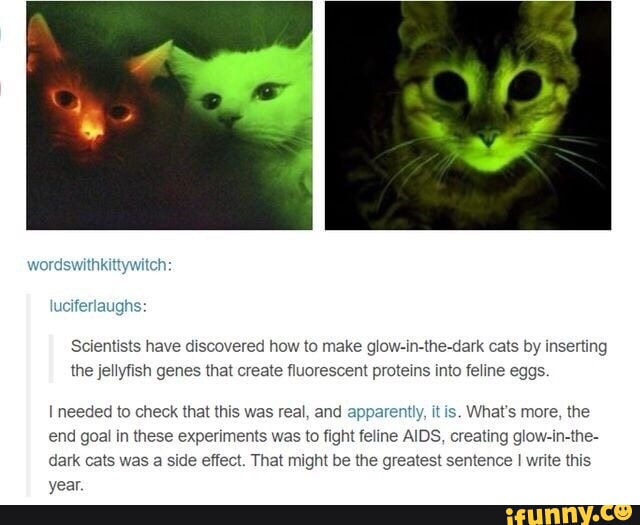Open the right green tabby cat photo
The image size is (640, 525).
pyautogui.click(x=468, y=116)
